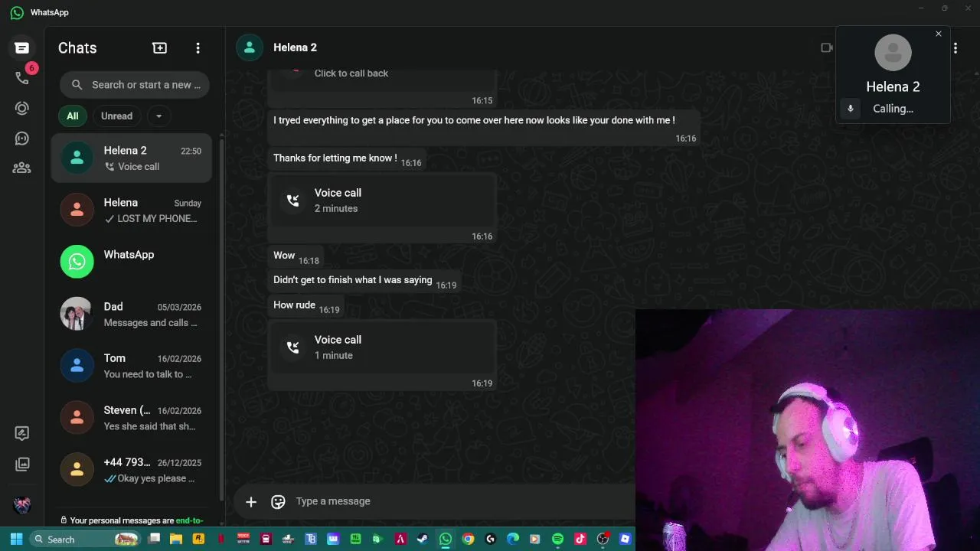
Task: Open Helena 2 contact info in header
Action: tap(295, 47)
